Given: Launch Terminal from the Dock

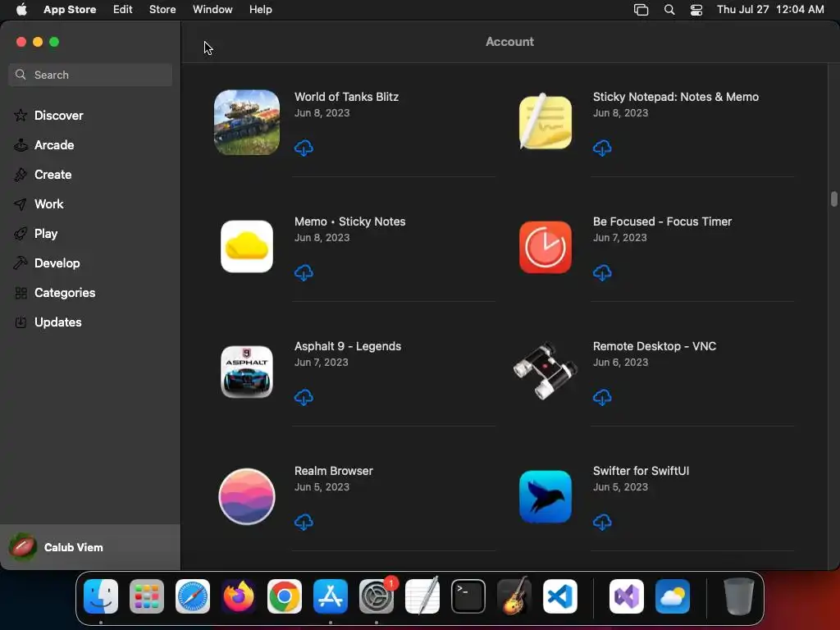Looking at the screenshot, I should click(x=468, y=596).
